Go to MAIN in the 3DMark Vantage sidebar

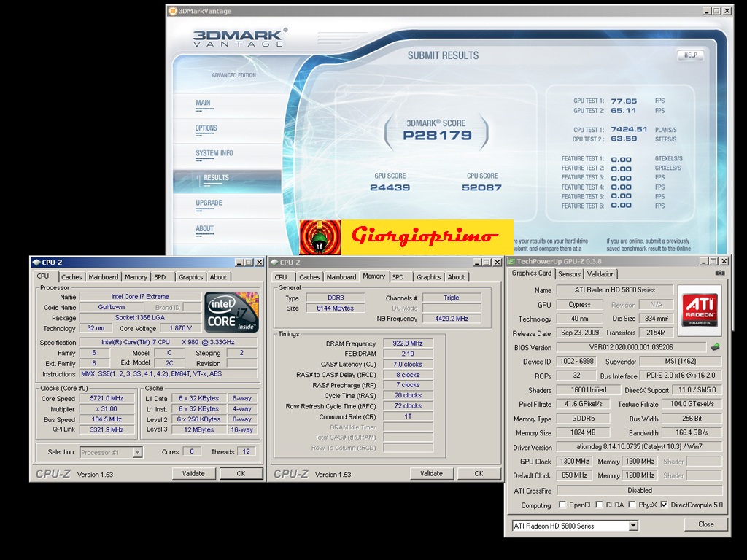(x=203, y=104)
